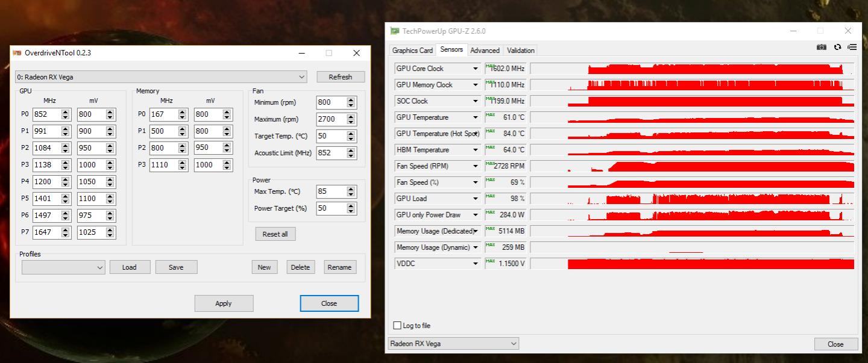Image resolution: width=868 pixels, height=363 pixels.
Task: Load the selected profile
Action: tap(130, 267)
